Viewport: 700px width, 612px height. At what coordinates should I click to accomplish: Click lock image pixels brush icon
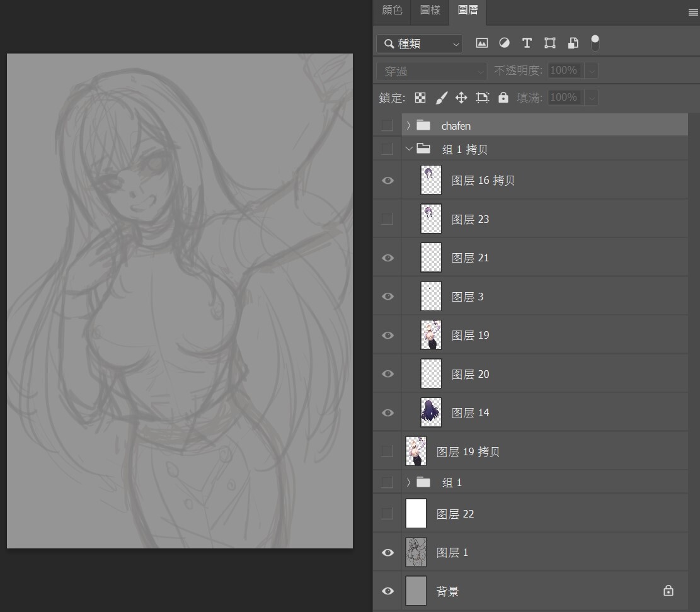point(441,98)
